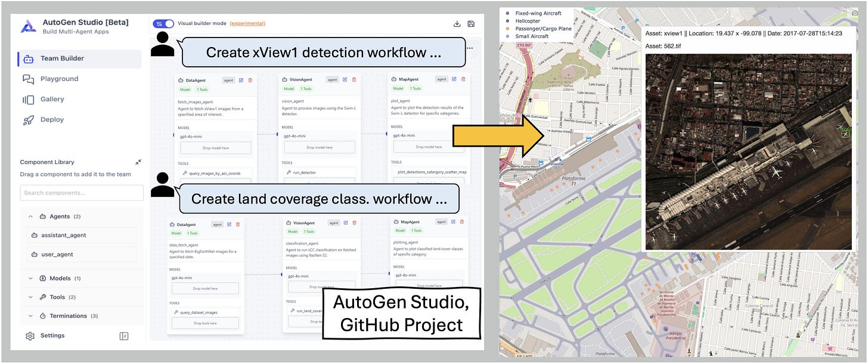The image size is (868, 364).
Task: Delete the classification_agent VisionAgent card
Action: tap(354, 223)
